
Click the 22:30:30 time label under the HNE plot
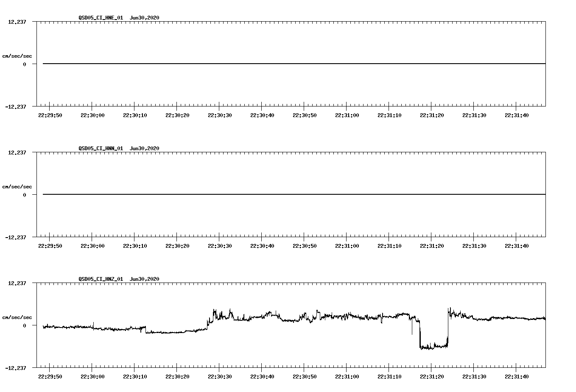click(x=220, y=115)
